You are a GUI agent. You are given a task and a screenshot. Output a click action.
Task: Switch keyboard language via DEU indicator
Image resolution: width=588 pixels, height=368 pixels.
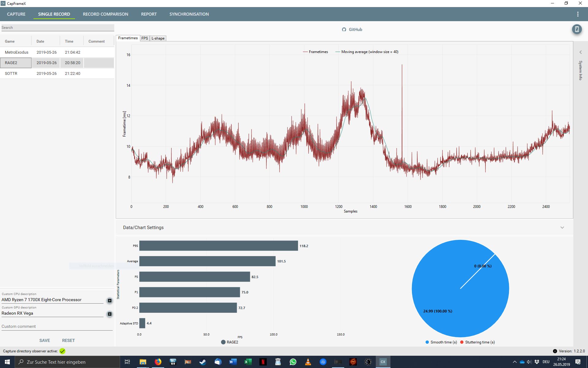[546, 362]
